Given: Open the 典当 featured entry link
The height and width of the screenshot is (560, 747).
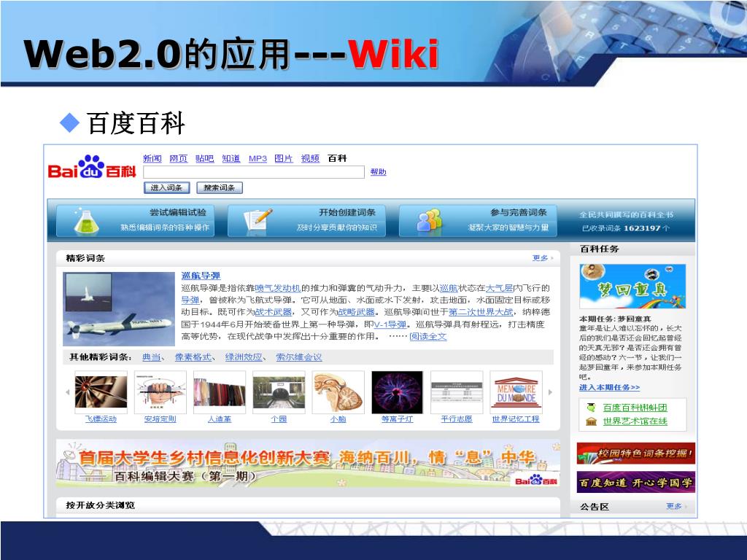Looking at the screenshot, I should click(x=152, y=357).
